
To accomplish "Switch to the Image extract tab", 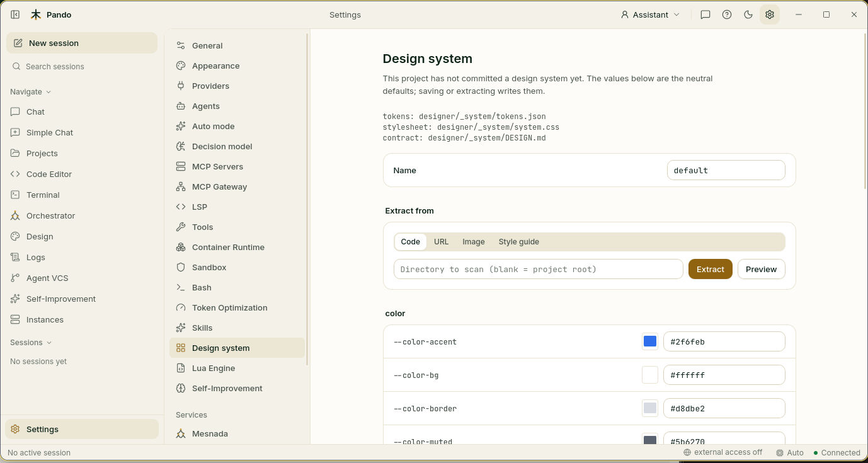I will [x=474, y=242].
